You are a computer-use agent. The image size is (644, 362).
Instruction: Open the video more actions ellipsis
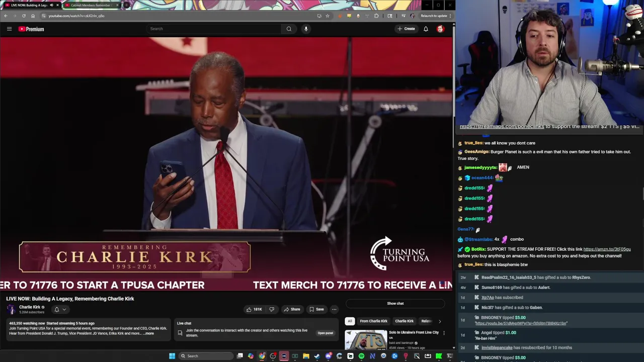tap(334, 309)
